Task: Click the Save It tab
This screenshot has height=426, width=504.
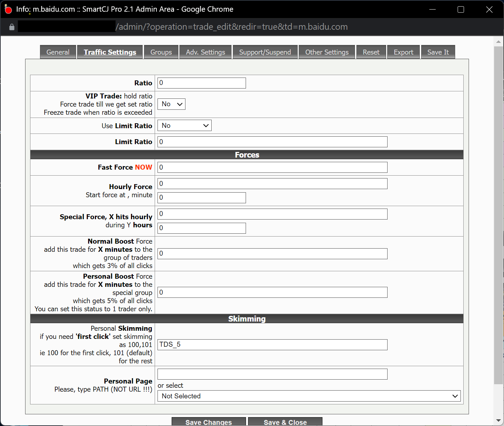Action: pos(438,52)
